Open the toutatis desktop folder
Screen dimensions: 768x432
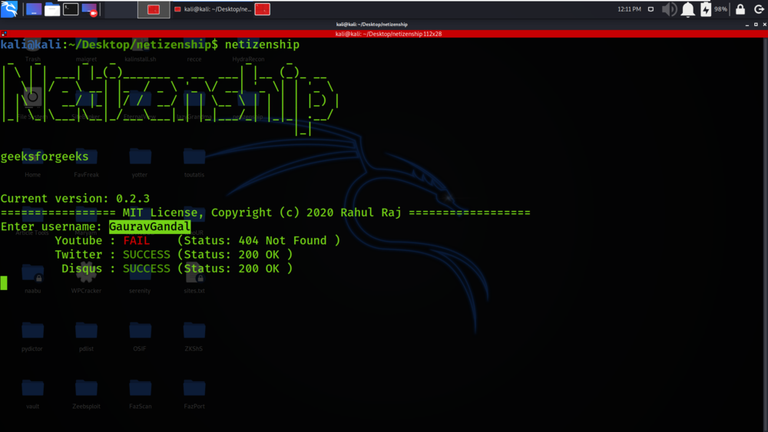click(x=194, y=162)
